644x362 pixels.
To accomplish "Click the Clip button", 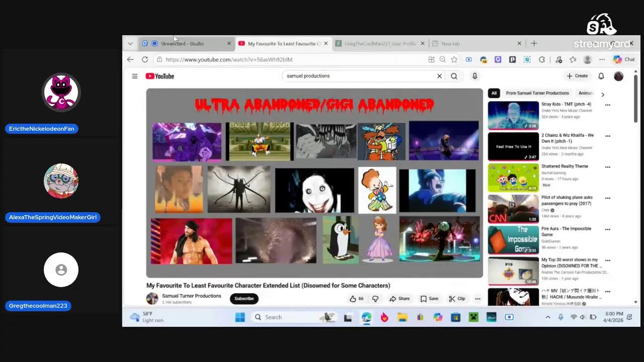I will click(457, 299).
